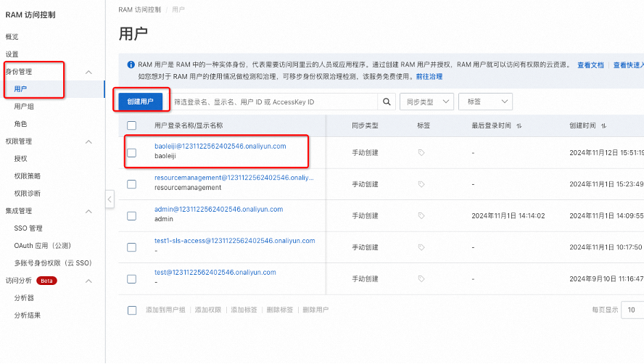
Task: Check the test1-sls-access user checkbox
Action: point(132,247)
